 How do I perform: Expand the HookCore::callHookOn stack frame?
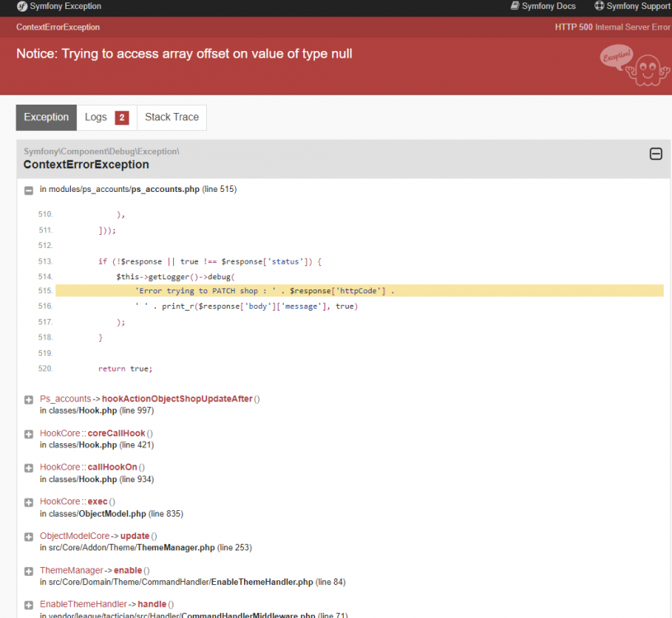pyautogui.click(x=28, y=466)
